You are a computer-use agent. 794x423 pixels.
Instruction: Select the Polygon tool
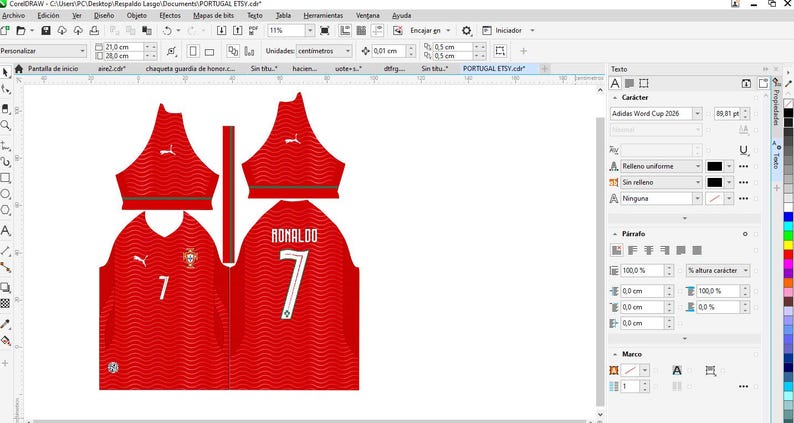[6, 210]
